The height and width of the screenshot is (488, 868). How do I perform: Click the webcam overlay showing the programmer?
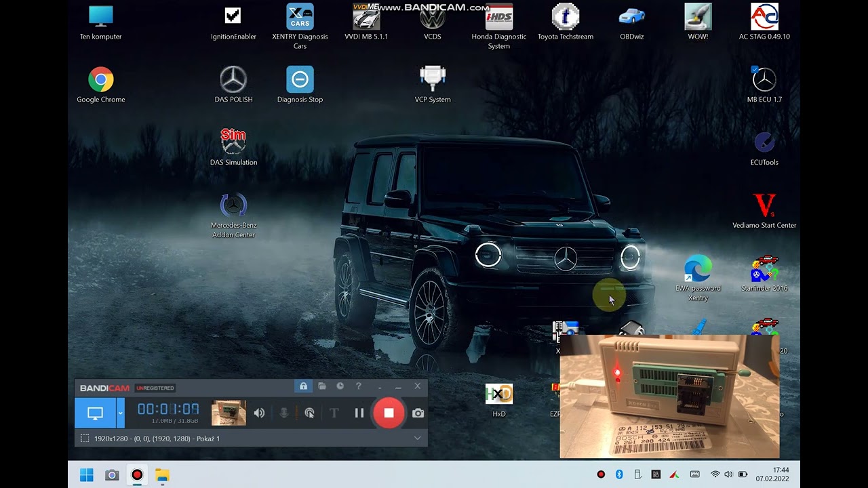pyautogui.click(x=669, y=396)
